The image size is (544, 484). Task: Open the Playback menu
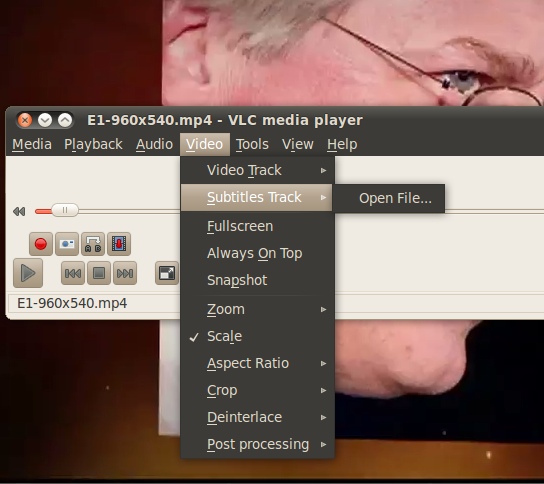(x=93, y=144)
